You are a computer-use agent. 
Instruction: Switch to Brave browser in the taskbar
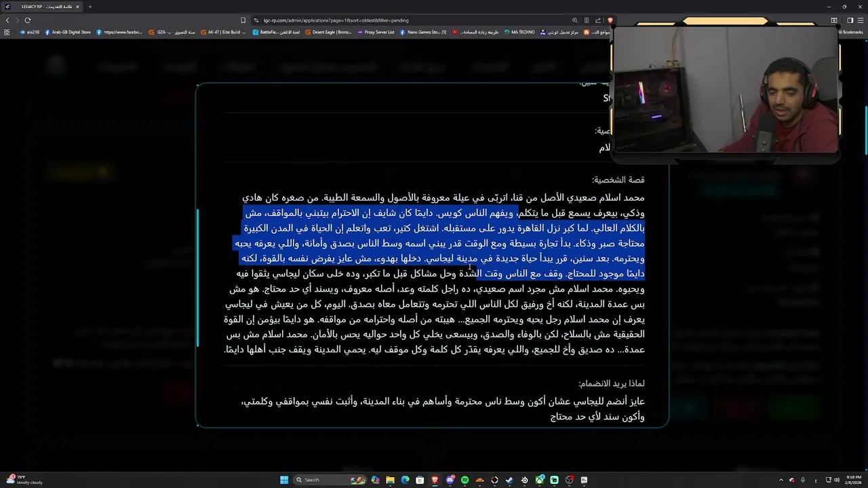(x=435, y=480)
